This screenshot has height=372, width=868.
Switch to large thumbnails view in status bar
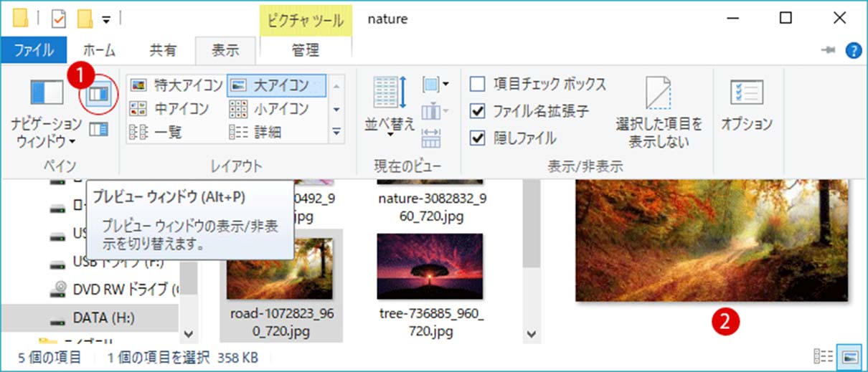(849, 357)
